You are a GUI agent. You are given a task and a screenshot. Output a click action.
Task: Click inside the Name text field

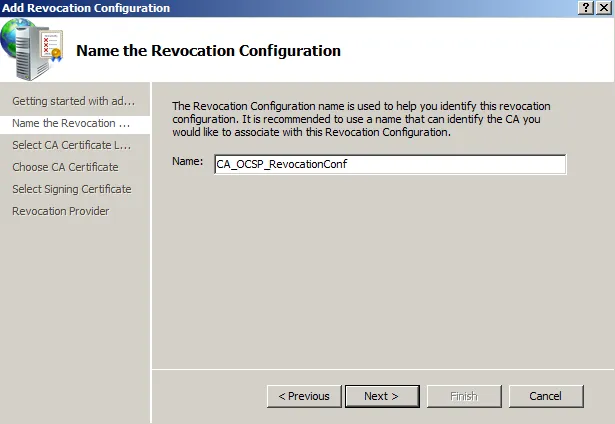[x=390, y=164]
